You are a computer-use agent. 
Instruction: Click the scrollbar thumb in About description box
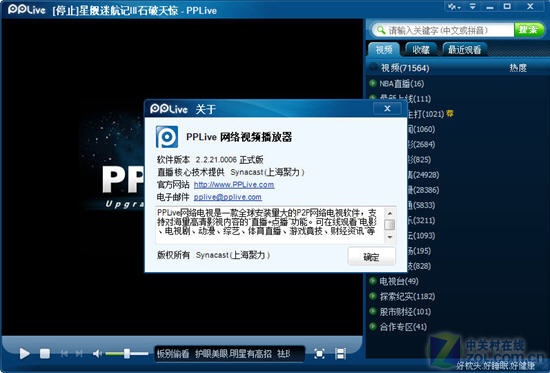click(390, 225)
